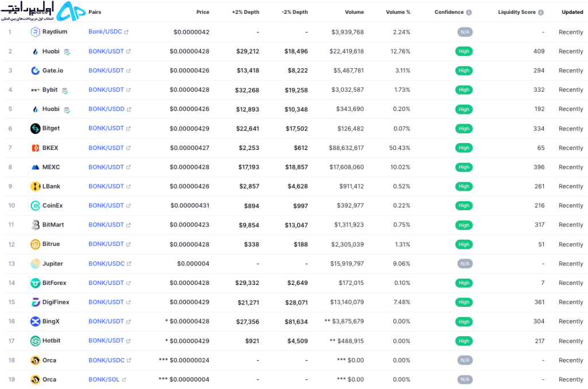
Task: Click the High confidence badge in Hotbit row
Action: tap(464, 341)
